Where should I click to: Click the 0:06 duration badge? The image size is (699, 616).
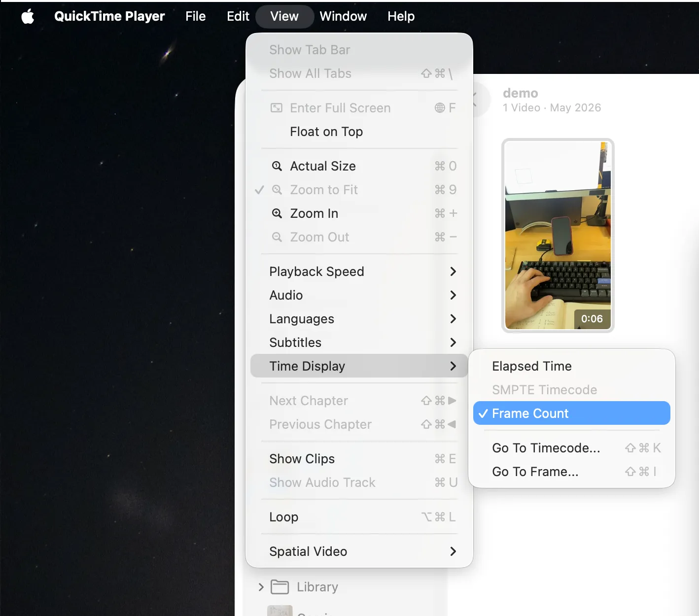point(592,319)
